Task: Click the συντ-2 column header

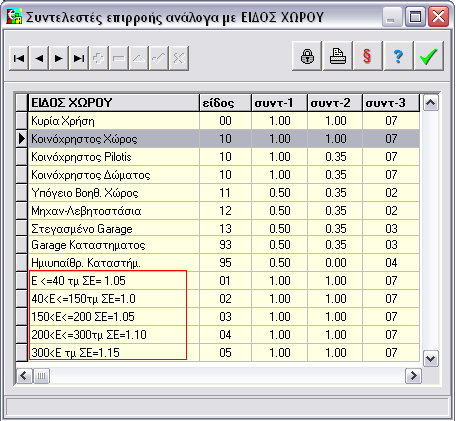Action: [x=335, y=103]
